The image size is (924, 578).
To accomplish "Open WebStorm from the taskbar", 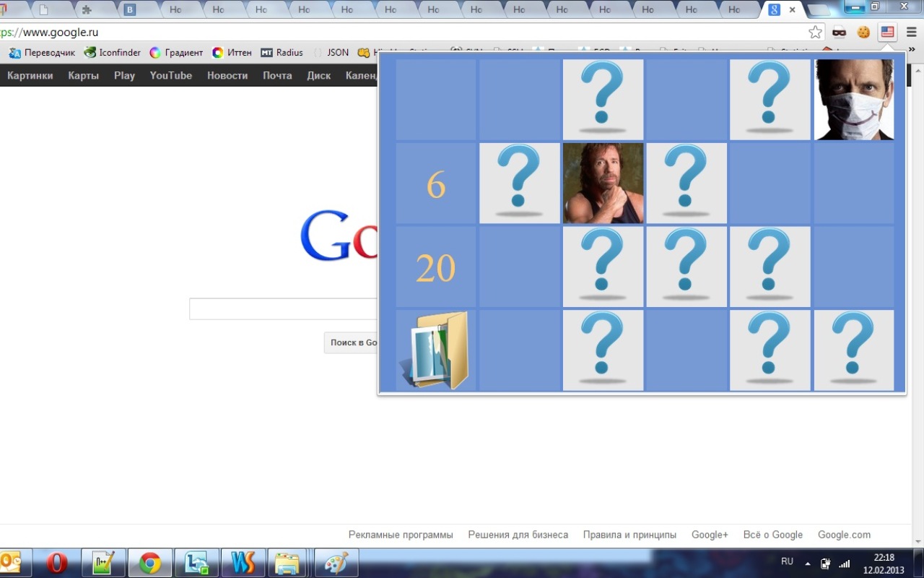I will [x=243, y=562].
